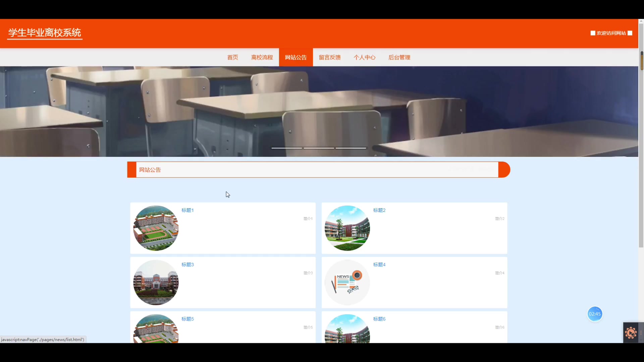Select the 网站公告 navigation tab
This screenshot has height=362, width=644.
[x=296, y=57]
